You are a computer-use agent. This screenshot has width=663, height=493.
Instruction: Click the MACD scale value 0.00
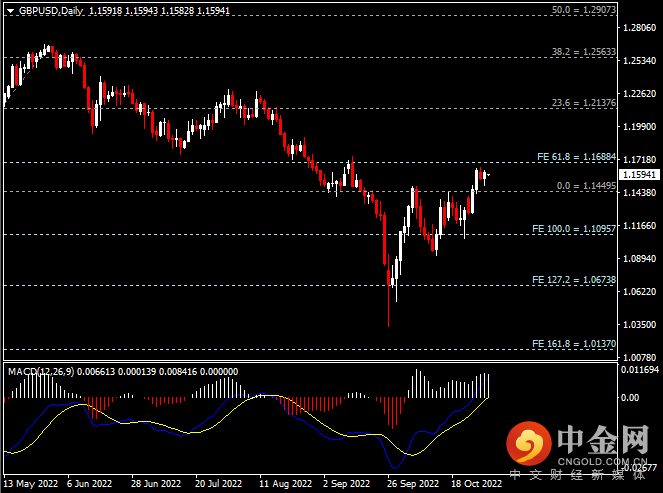(x=630, y=397)
